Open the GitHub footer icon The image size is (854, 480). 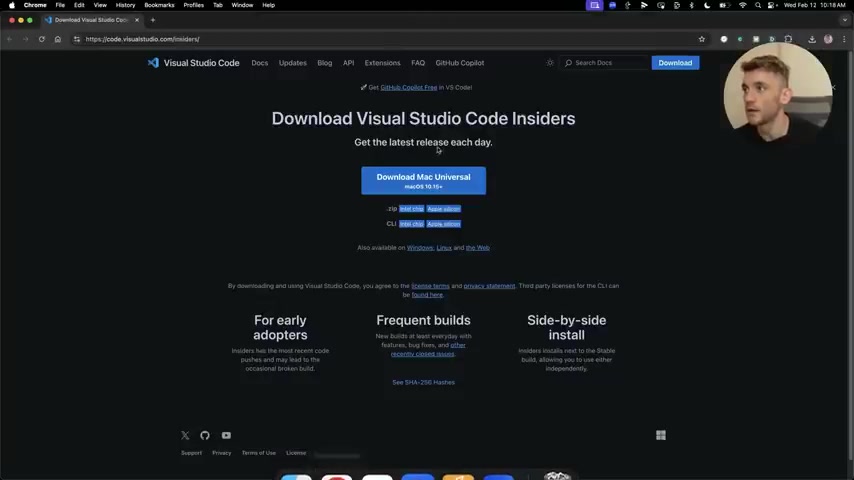click(205, 435)
